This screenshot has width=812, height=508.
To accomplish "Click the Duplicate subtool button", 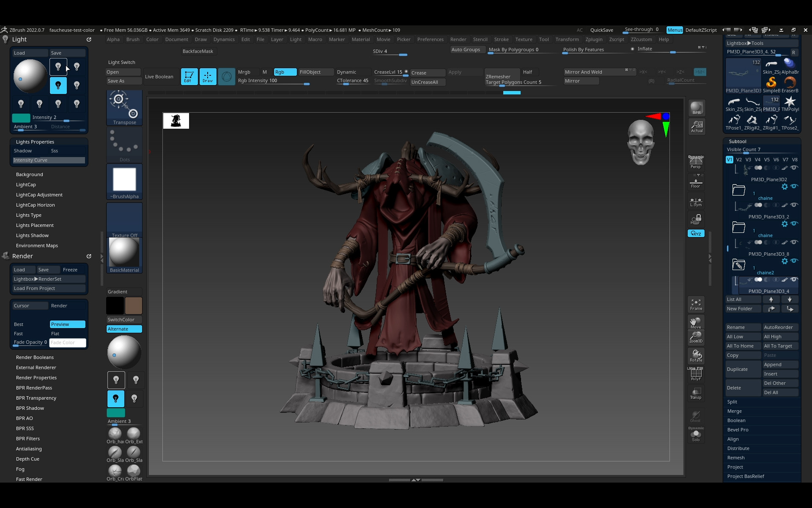I will click(x=743, y=369).
